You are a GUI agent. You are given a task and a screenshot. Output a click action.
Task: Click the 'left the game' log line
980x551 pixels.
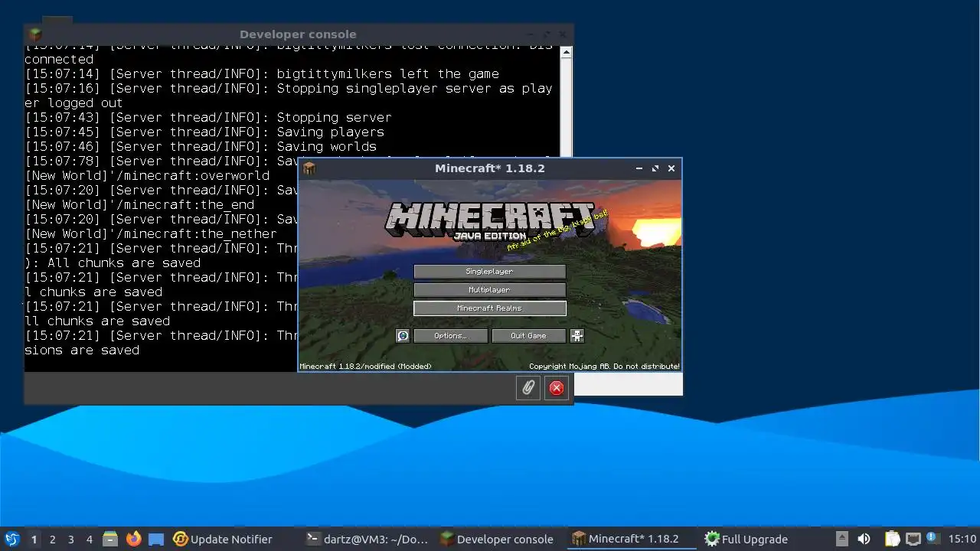click(x=262, y=74)
